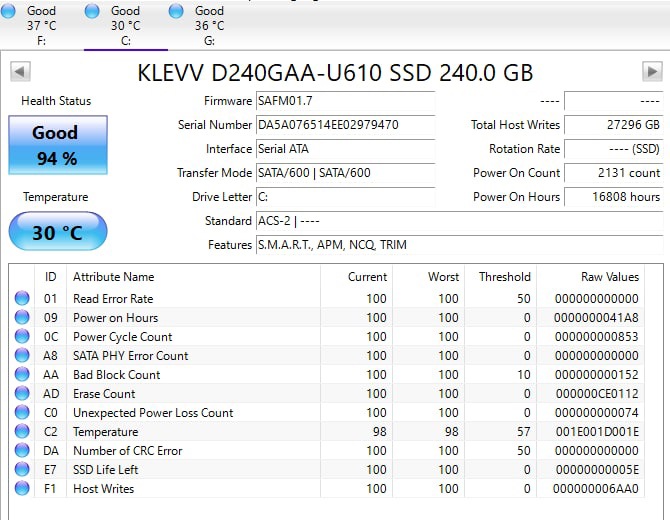Select the Power on Hours attribute row
Viewport: 670px width, 520px height.
pos(327,317)
